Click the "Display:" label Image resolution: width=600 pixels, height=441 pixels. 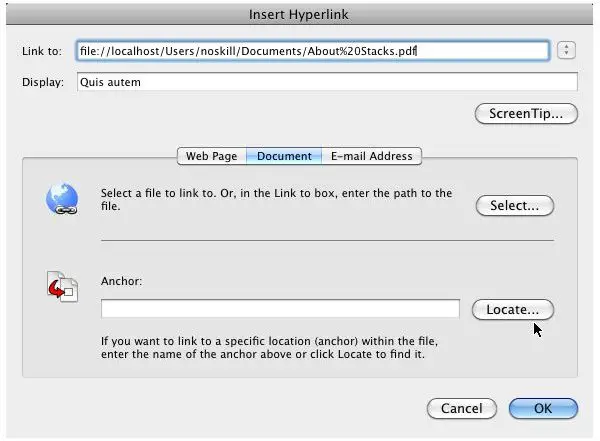point(44,82)
